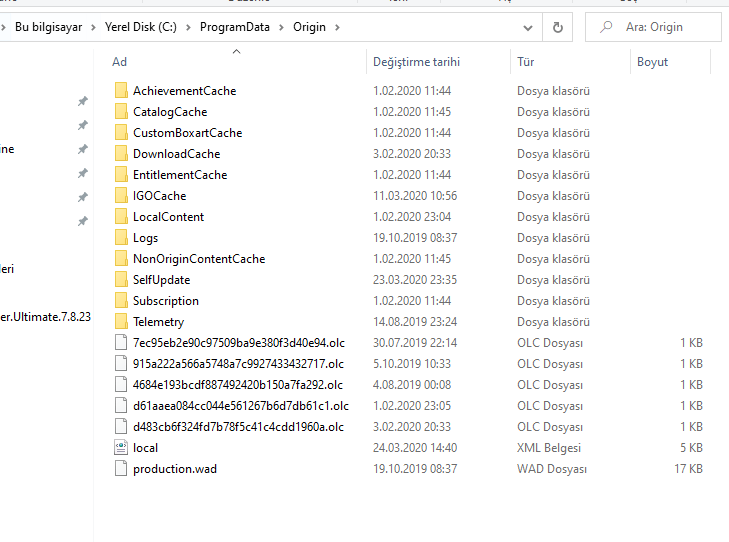Click the file icon of 915a222a566a5748a7c9927433432717.olc
The image size is (729, 542).
(x=121, y=364)
